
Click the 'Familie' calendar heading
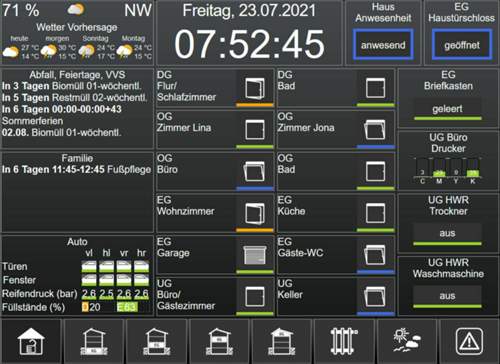[77, 158]
